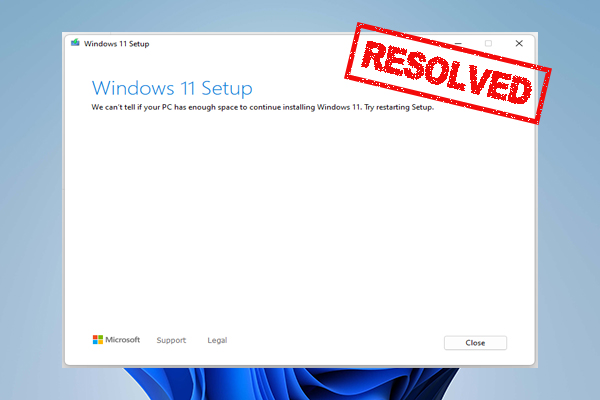Maximize the Windows 11 Setup window
The height and width of the screenshot is (400, 600).
pos(488,43)
